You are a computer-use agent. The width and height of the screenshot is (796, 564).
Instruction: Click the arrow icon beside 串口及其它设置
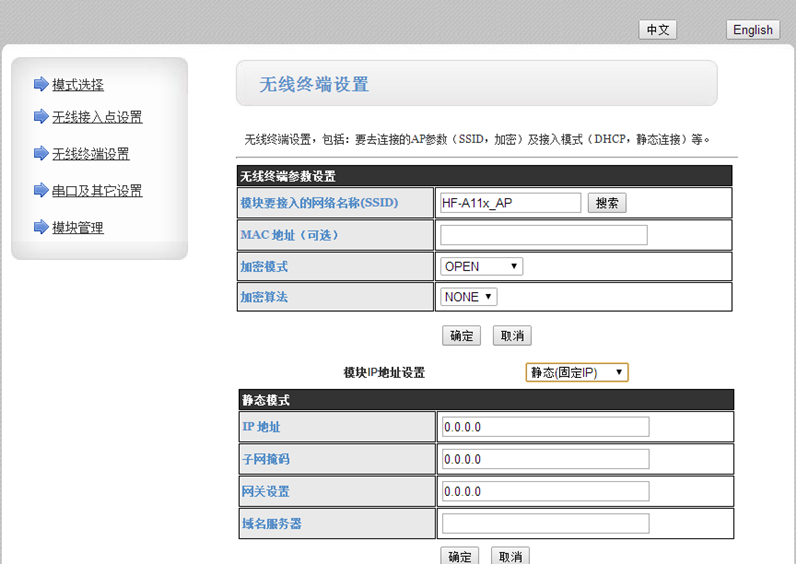click(x=40, y=190)
